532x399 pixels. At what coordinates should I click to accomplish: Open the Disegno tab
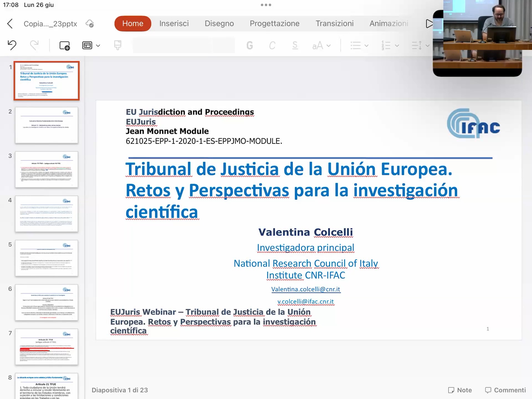[x=219, y=24]
